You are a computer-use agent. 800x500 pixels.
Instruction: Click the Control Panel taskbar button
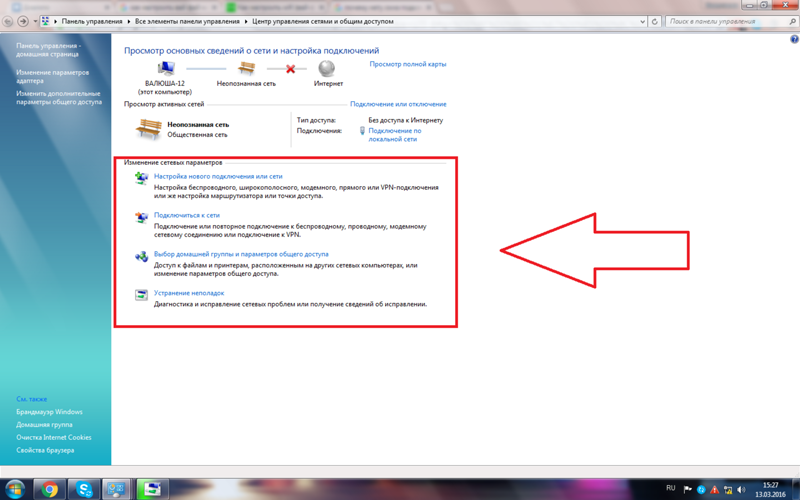[116, 490]
